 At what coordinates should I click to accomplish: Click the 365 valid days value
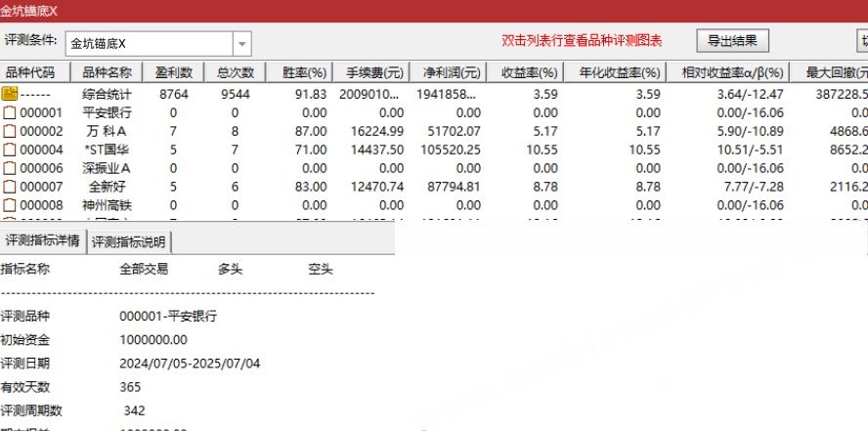pos(130,387)
